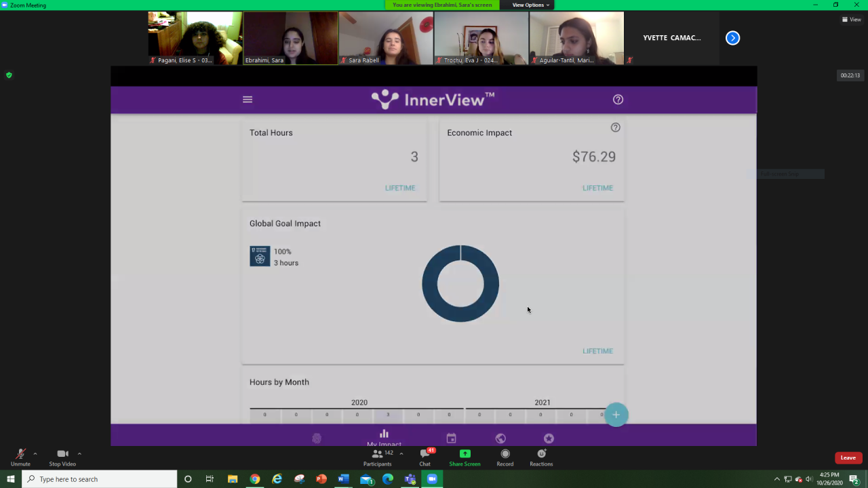Open Task View on taskbar
This screenshot has height=488, width=868.
(x=210, y=479)
